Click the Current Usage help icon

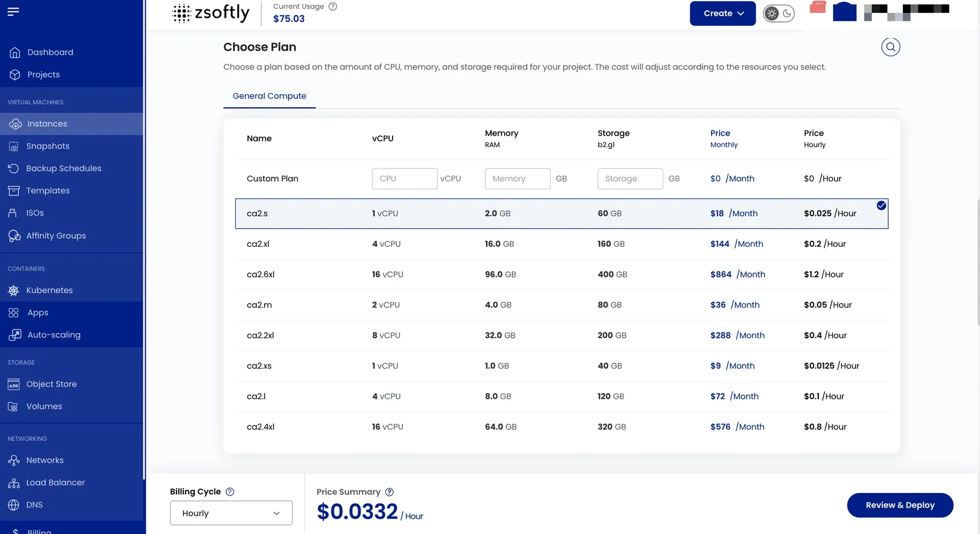pos(333,7)
